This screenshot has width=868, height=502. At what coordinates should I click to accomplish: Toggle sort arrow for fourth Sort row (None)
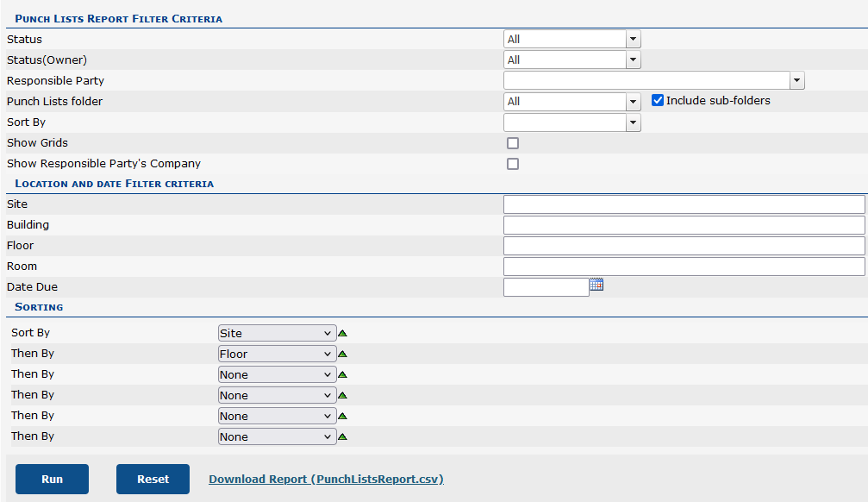343,395
